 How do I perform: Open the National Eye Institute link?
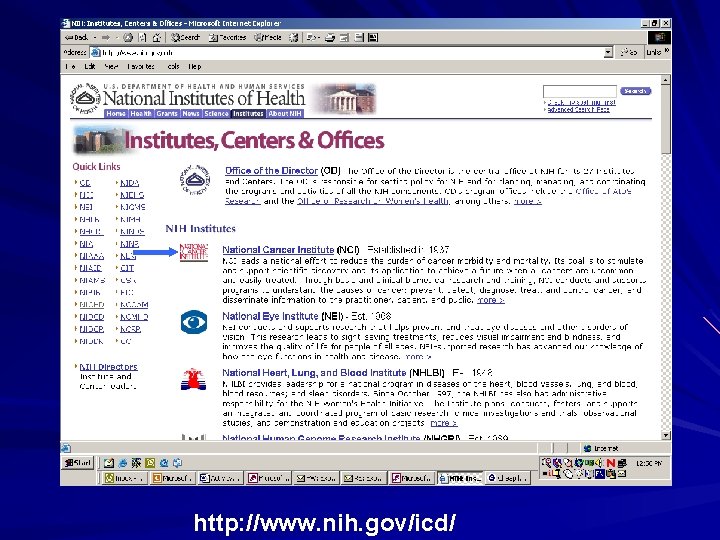[x=270, y=316]
